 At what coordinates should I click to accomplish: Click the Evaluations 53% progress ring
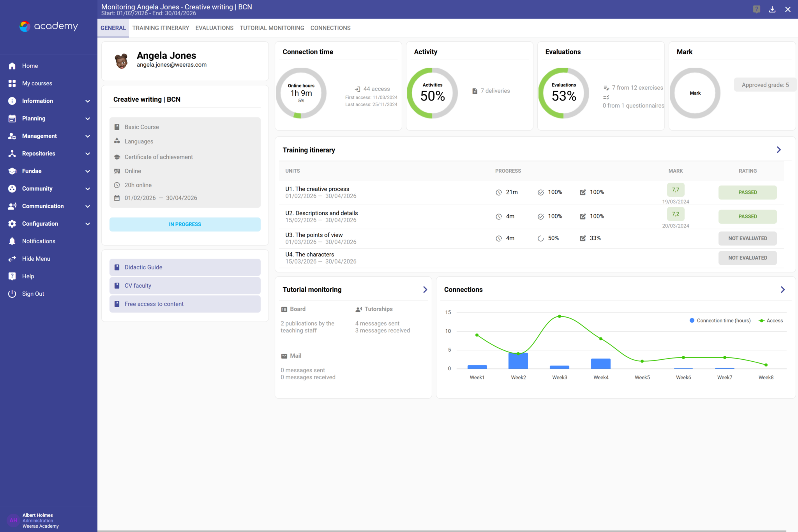(x=563, y=93)
